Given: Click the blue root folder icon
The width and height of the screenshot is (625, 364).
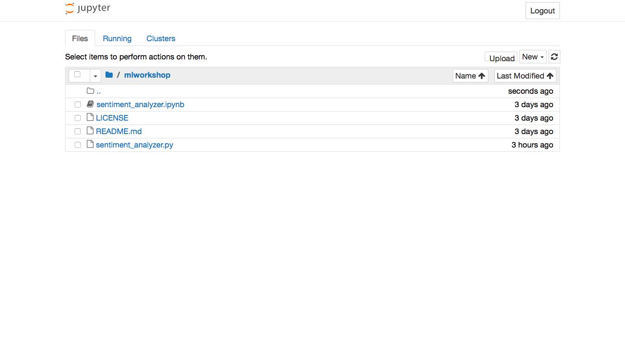Looking at the screenshot, I should [109, 75].
